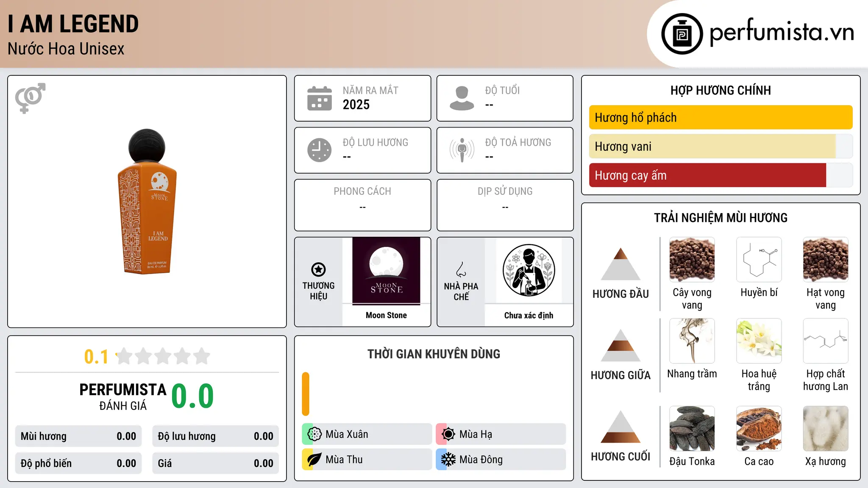This screenshot has height=488, width=868.
Task: Click the sillage icon beside Độ toả hương
Action: [x=462, y=150]
